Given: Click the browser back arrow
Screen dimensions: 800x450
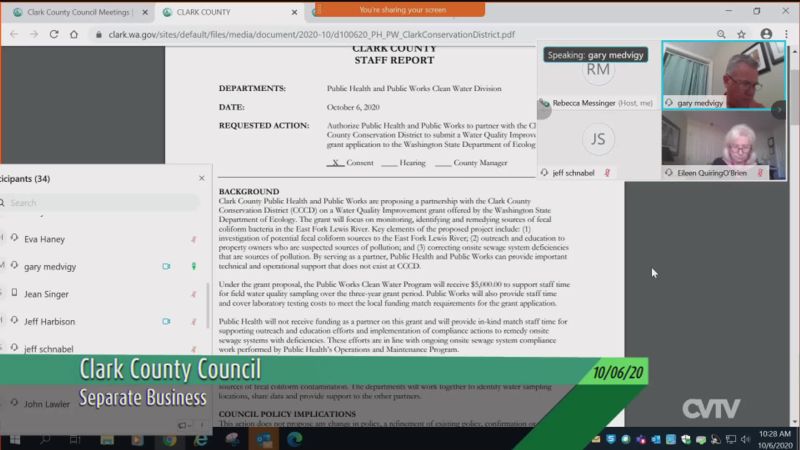Looking at the screenshot, I should coord(12,34).
